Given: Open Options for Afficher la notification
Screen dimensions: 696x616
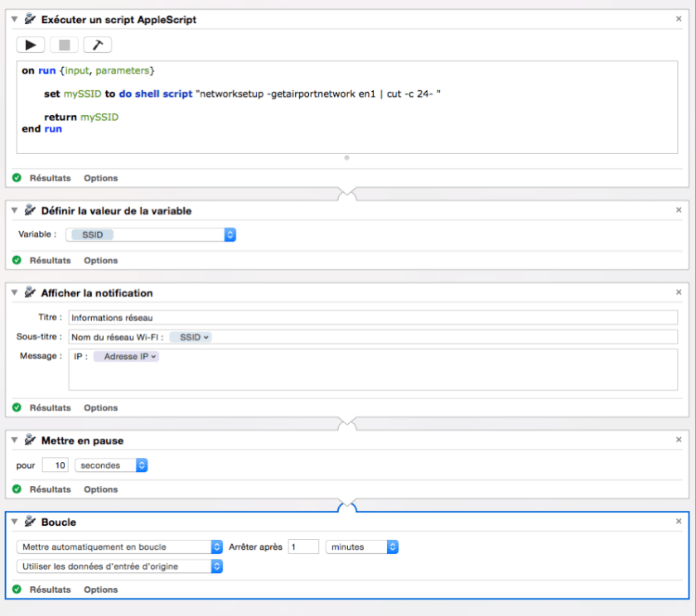Looking at the screenshot, I should [100, 407].
